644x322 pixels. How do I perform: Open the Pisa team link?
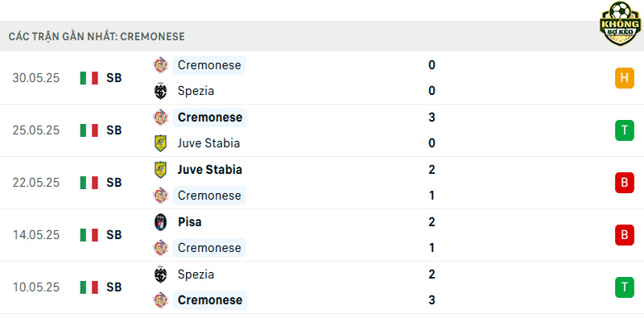tap(189, 222)
